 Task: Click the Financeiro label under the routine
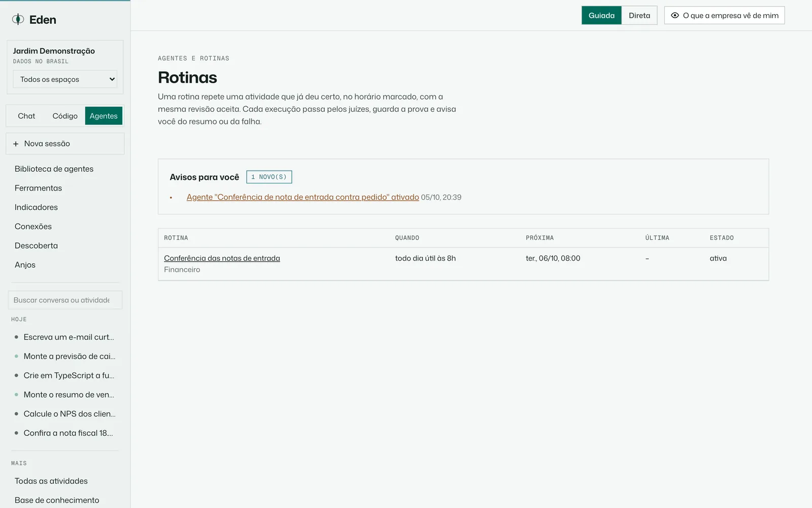[x=182, y=270]
